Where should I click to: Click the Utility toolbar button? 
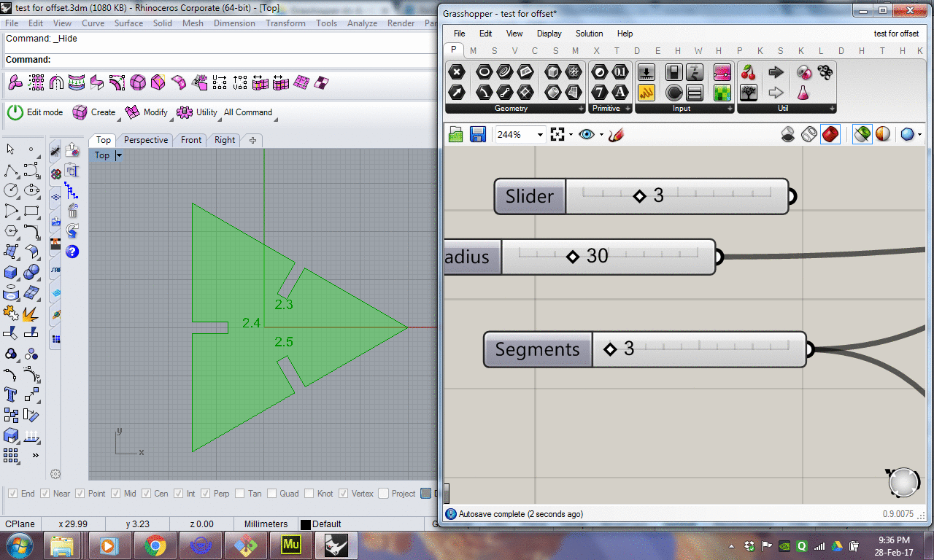(198, 112)
